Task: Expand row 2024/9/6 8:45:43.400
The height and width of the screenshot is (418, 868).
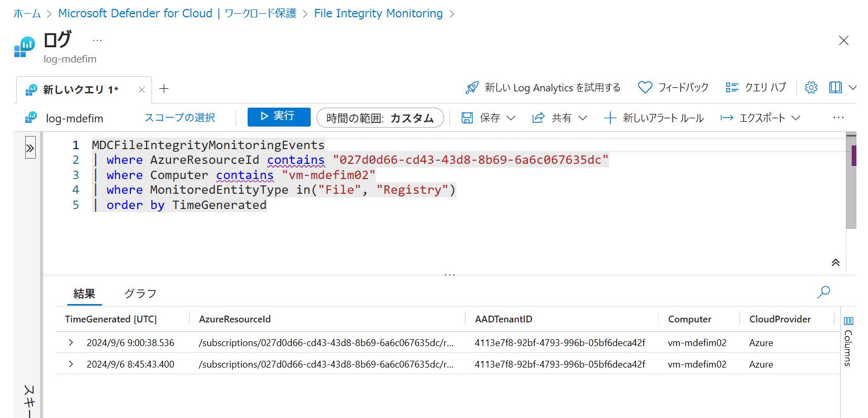Action: click(71, 364)
